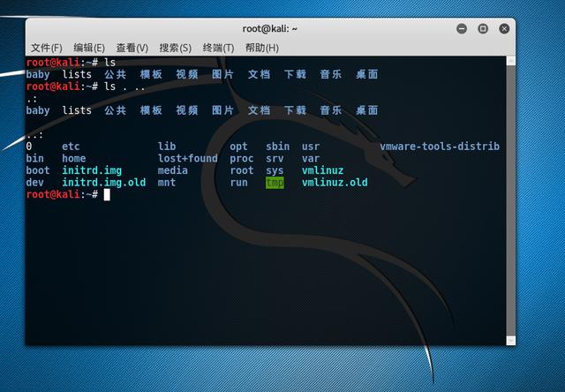Screen dimensions: 565x392
Task: Show the 终端(T) menu
Action: [218, 48]
